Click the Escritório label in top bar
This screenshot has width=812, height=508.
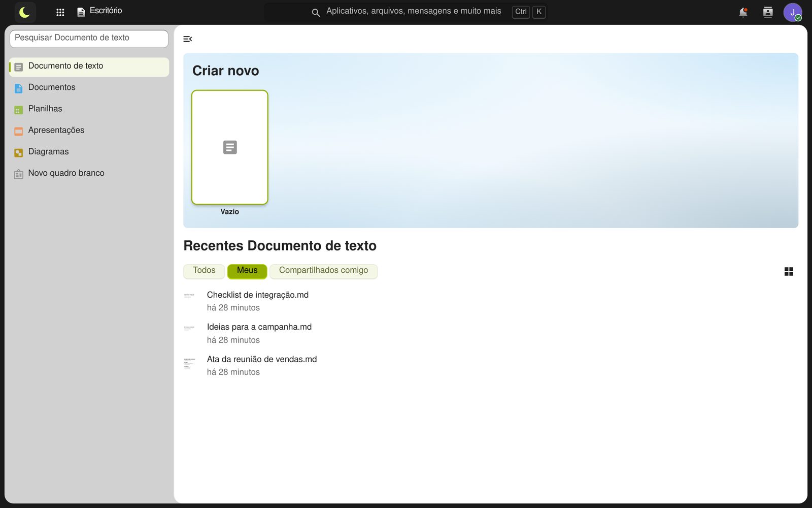(x=106, y=11)
